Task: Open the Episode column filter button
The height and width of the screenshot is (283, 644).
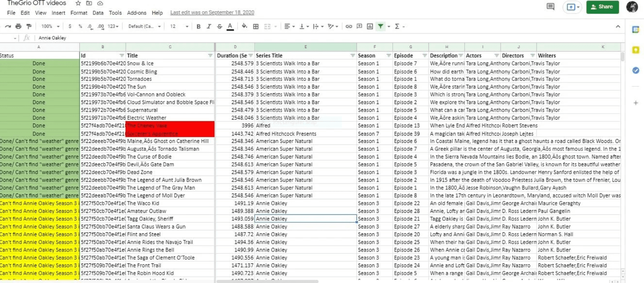Action: click(x=424, y=55)
